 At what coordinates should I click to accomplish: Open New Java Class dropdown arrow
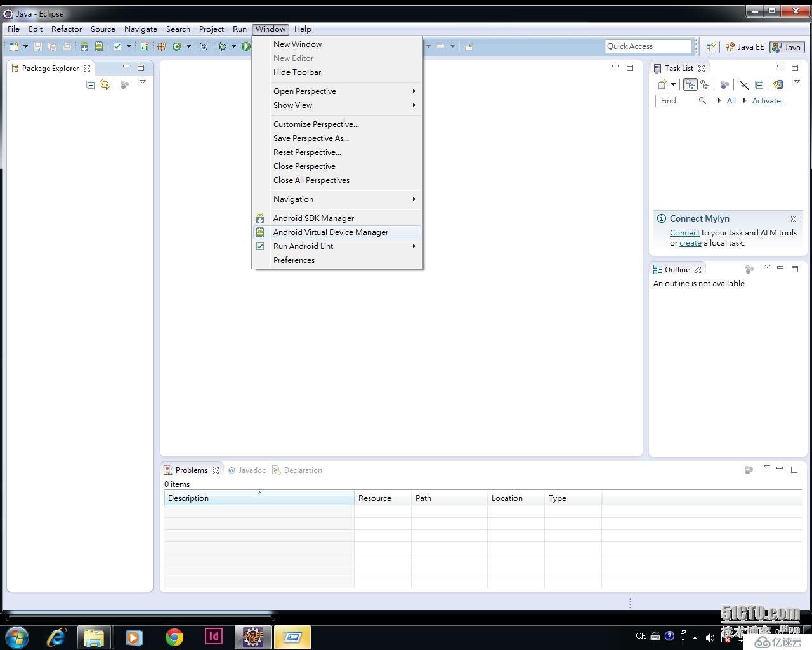(x=188, y=46)
